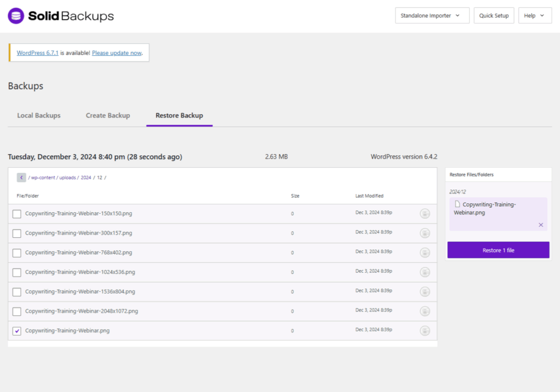Follow the Please update now link

click(x=117, y=53)
